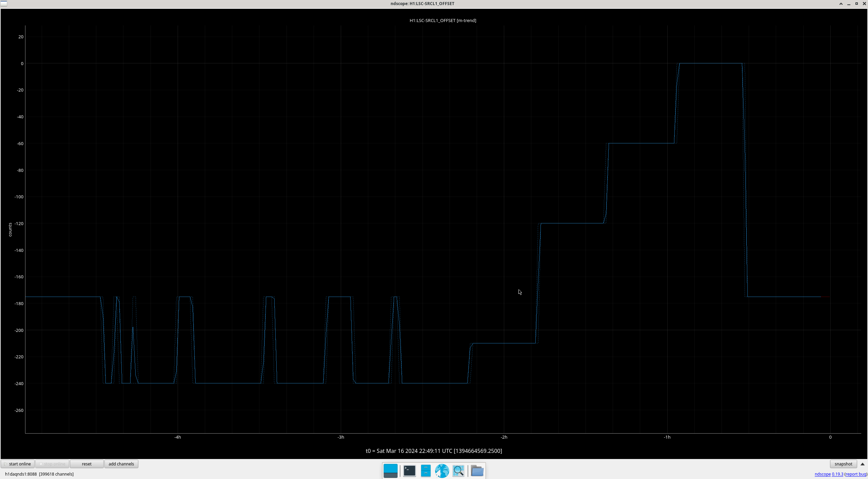Click the reset button
868x479 pixels.
86,464
